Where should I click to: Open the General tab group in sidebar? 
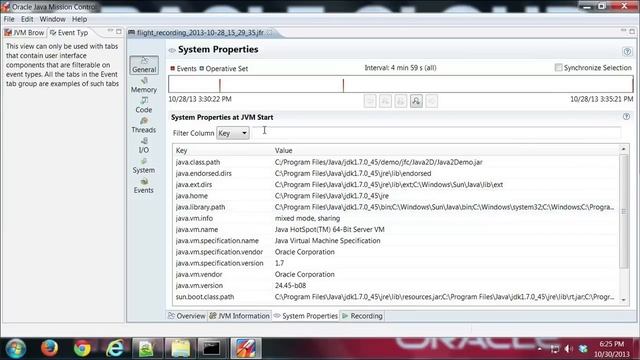144,65
